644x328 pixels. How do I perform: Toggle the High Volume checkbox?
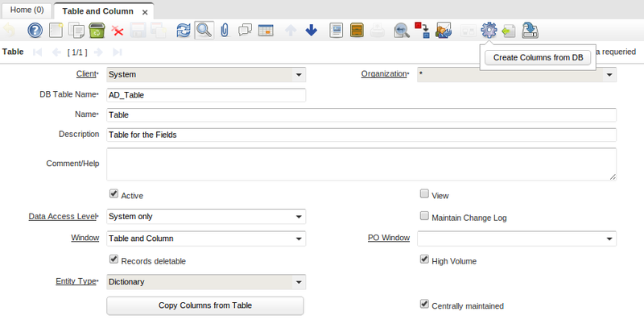point(424,260)
